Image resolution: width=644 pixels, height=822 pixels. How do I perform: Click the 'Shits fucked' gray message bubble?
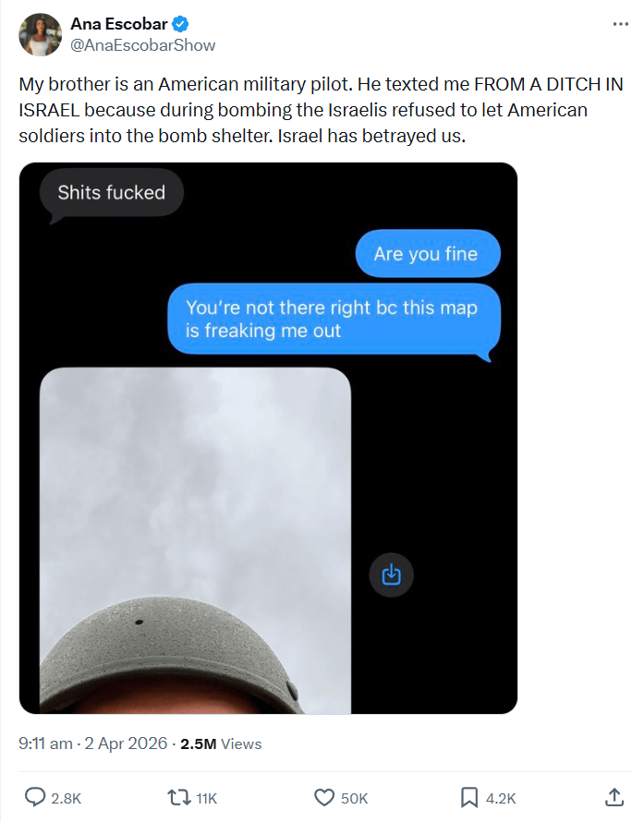pos(111,193)
